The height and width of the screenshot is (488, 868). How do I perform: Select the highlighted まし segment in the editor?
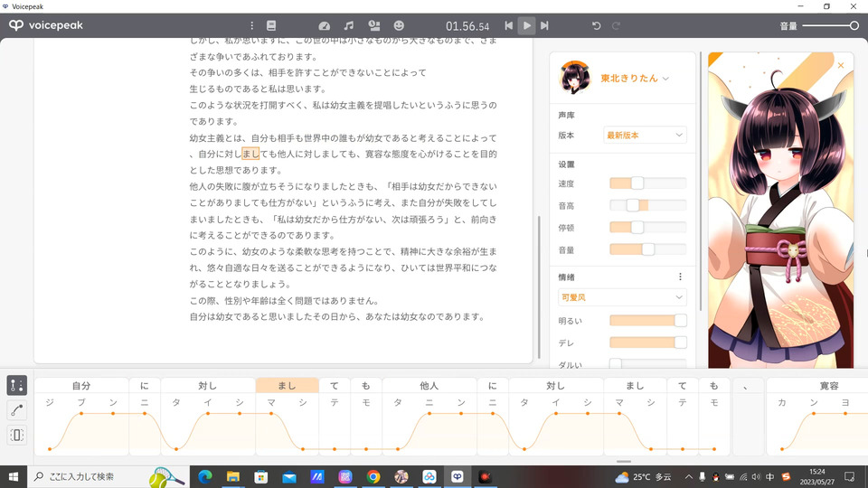[287, 386]
